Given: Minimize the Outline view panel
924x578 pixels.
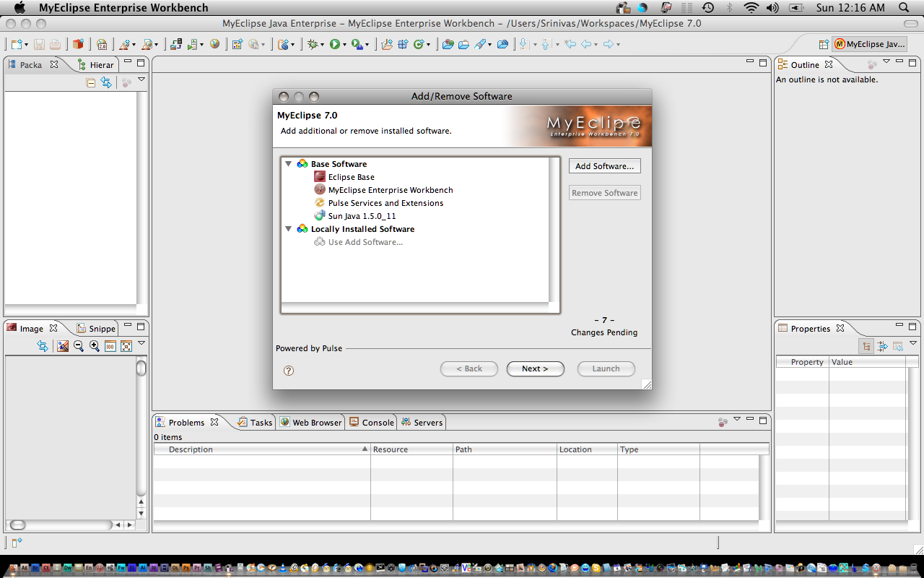Looking at the screenshot, I should (x=900, y=62).
